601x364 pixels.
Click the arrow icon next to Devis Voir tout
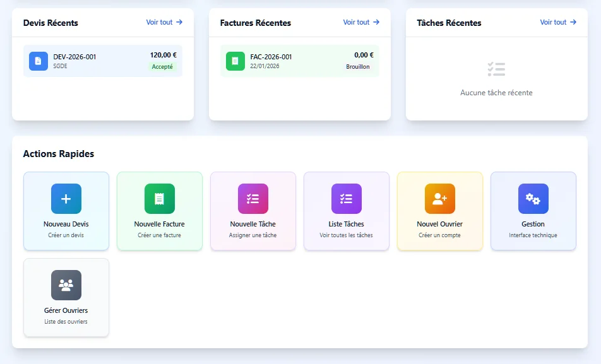pos(179,22)
